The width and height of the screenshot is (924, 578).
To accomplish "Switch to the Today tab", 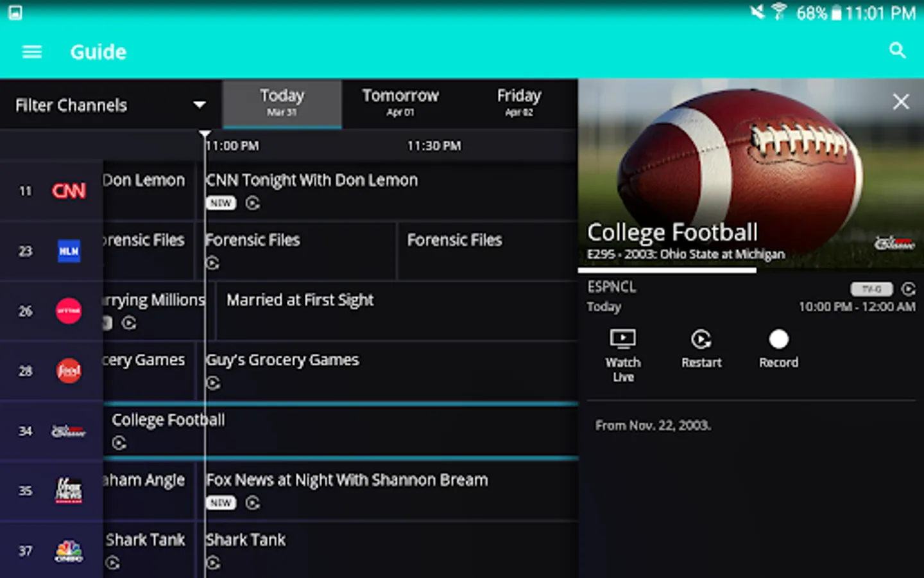I will 282,103.
